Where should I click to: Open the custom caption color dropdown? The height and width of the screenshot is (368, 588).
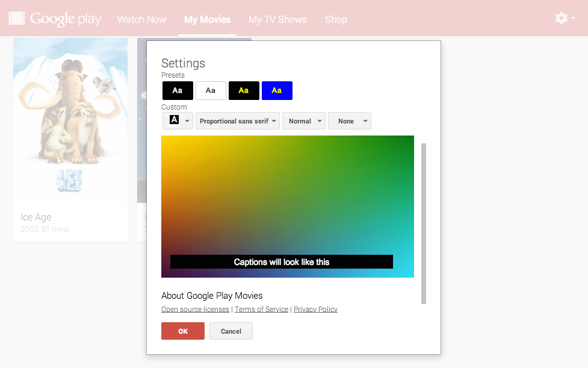[178, 121]
